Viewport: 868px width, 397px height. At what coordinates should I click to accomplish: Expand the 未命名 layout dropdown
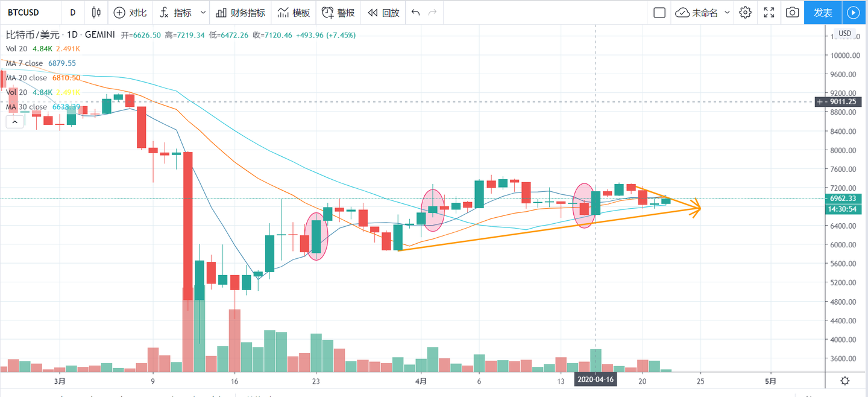(x=727, y=13)
